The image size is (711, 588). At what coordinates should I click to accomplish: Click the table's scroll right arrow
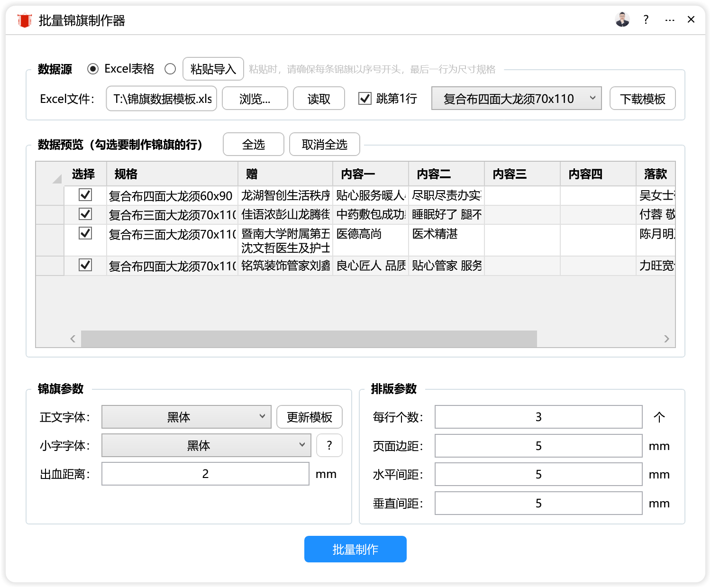pyautogui.click(x=666, y=339)
